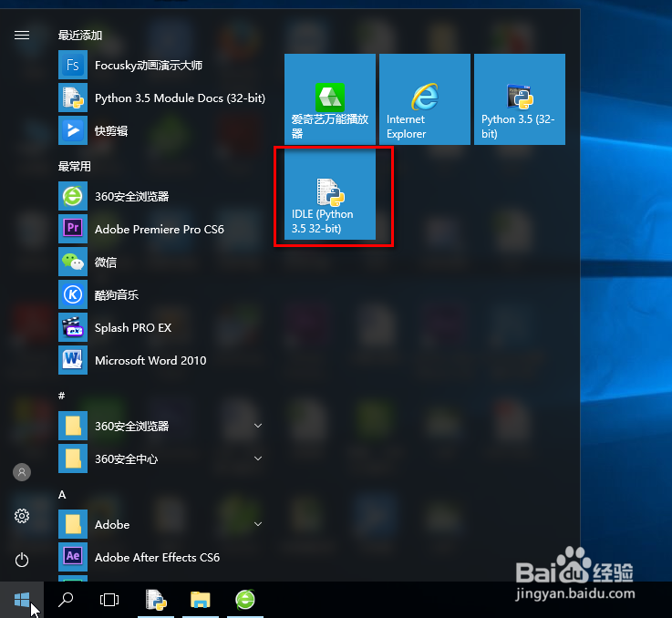672x618 pixels.
Task: Open Python 3.5 Module Docs (32-bit)
Action: 162,98
